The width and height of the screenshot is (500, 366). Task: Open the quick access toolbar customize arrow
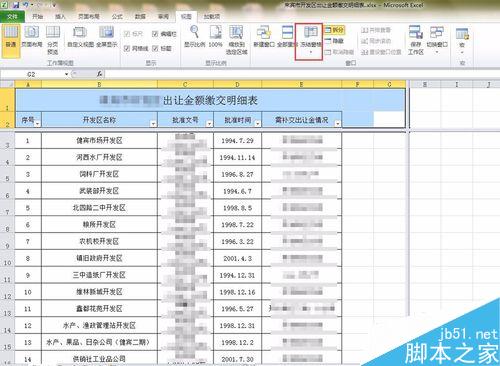pos(53,5)
